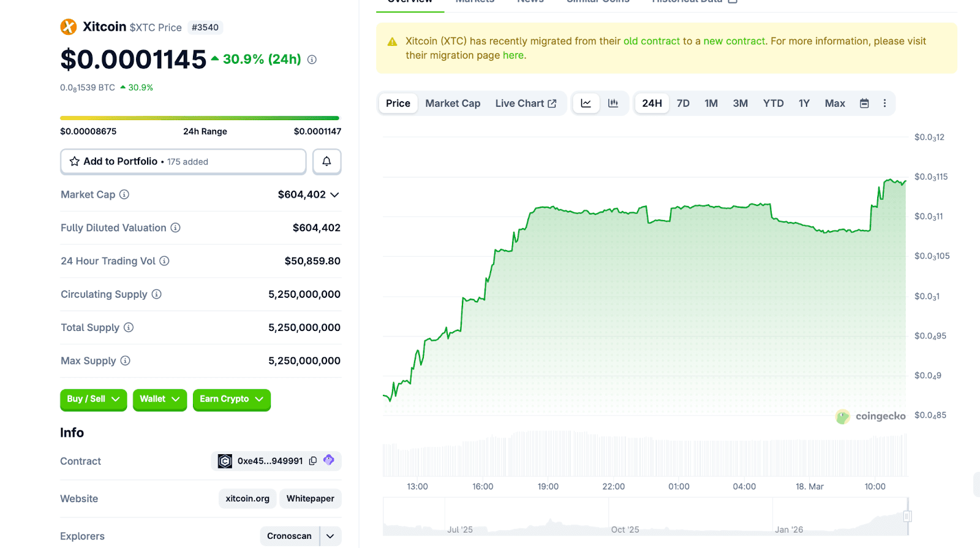Viewport: 980px width, 548px height.
Task: Select the 1Y time range
Action: (804, 103)
